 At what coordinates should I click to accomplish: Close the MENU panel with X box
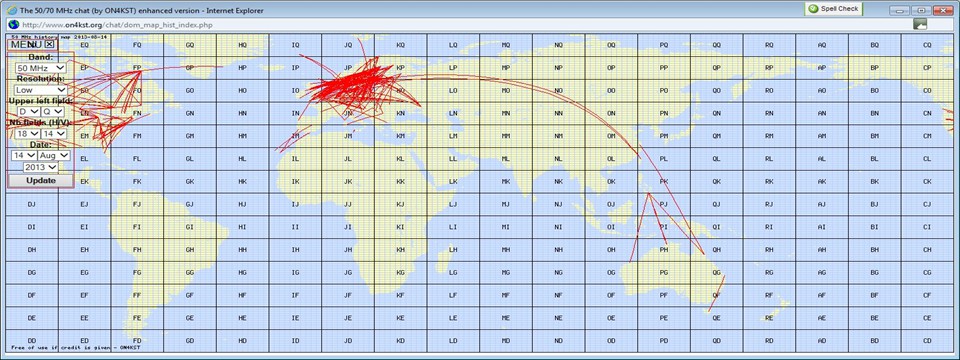click(50, 44)
